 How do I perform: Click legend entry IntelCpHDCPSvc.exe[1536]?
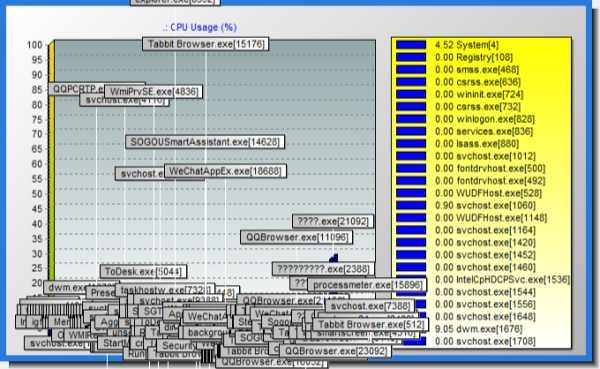(x=502, y=279)
